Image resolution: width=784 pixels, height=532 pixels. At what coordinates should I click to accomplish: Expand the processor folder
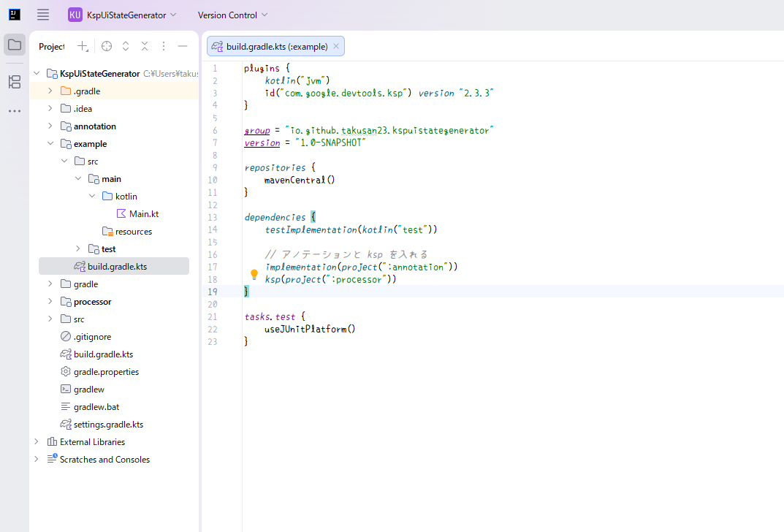tap(50, 302)
